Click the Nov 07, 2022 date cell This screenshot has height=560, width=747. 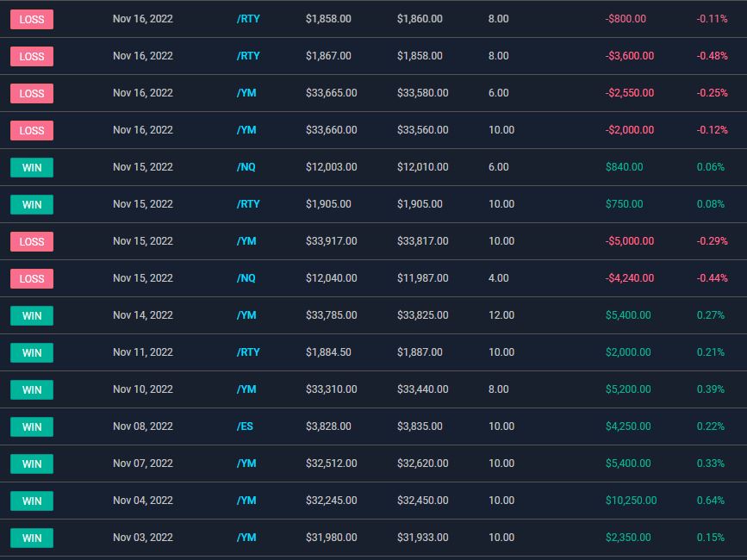[x=143, y=464]
